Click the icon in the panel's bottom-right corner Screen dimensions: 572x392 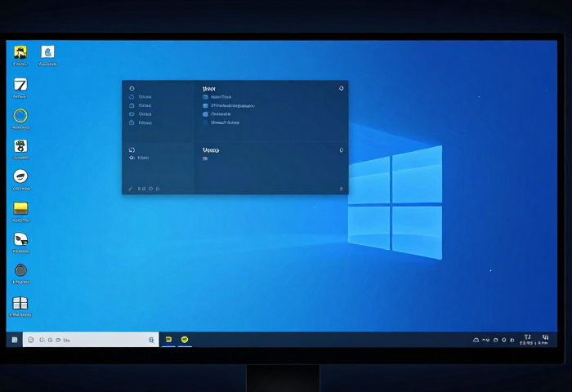coord(341,189)
